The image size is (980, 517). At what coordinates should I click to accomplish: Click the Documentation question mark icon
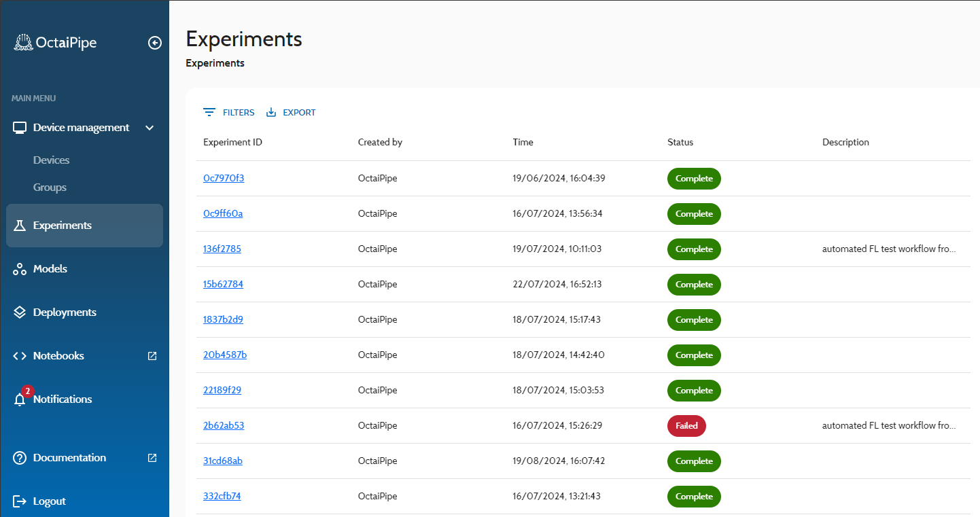[x=20, y=458]
